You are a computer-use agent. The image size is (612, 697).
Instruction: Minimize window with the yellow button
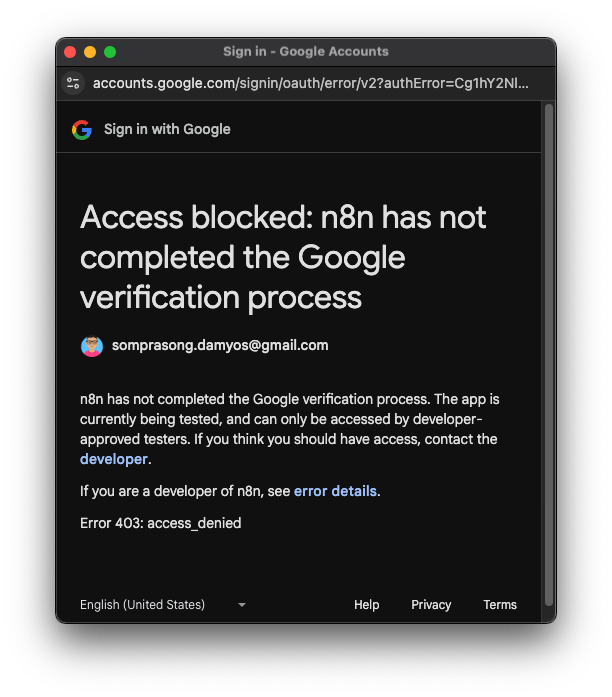(x=90, y=52)
